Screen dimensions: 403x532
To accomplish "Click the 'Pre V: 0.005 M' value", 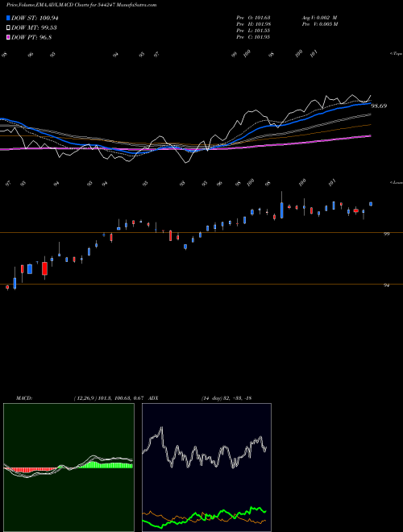I will pos(320,24).
